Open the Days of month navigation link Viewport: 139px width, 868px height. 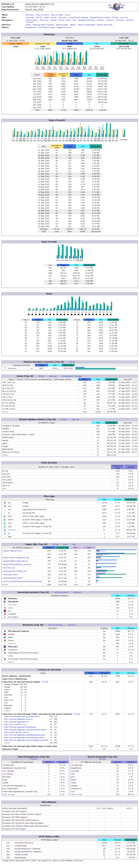43,15
